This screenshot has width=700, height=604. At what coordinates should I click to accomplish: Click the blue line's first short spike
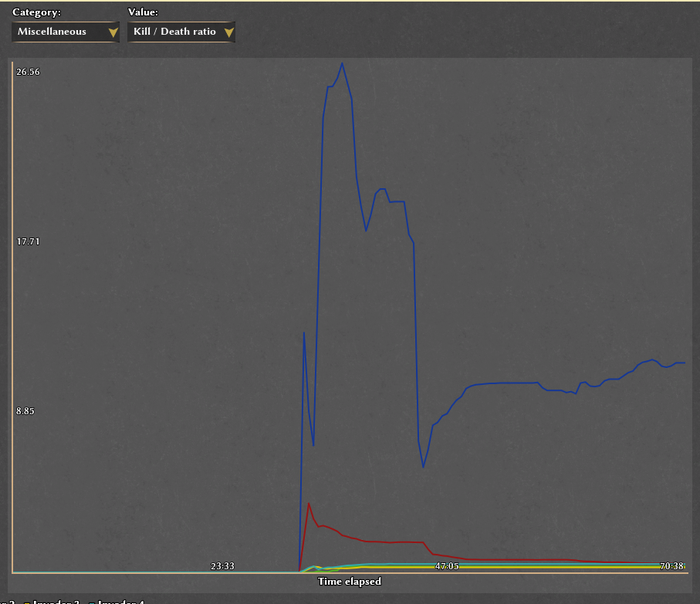pyautogui.click(x=304, y=333)
